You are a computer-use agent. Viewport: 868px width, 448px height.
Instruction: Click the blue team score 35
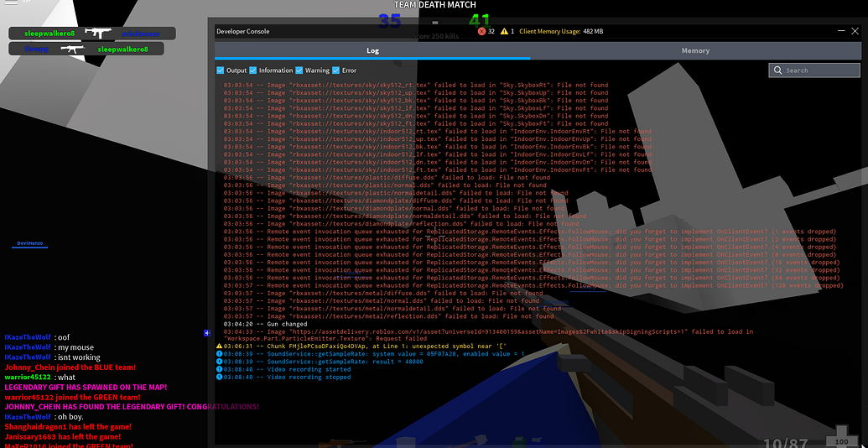pyautogui.click(x=390, y=22)
